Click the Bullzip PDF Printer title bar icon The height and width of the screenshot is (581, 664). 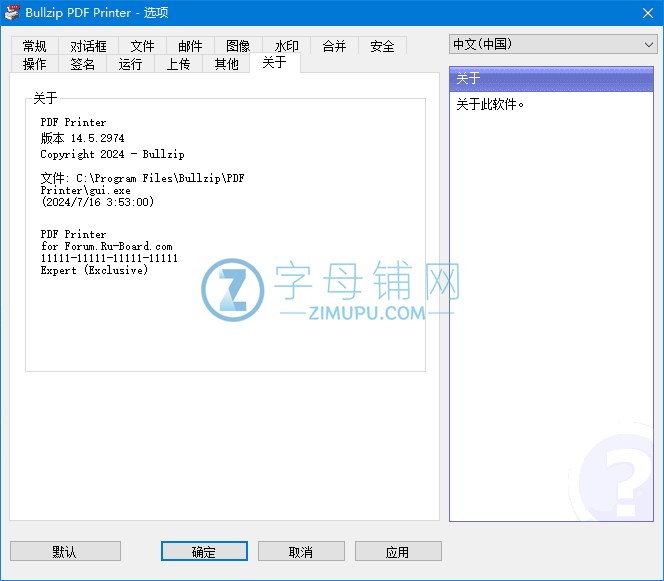(12, 12)
